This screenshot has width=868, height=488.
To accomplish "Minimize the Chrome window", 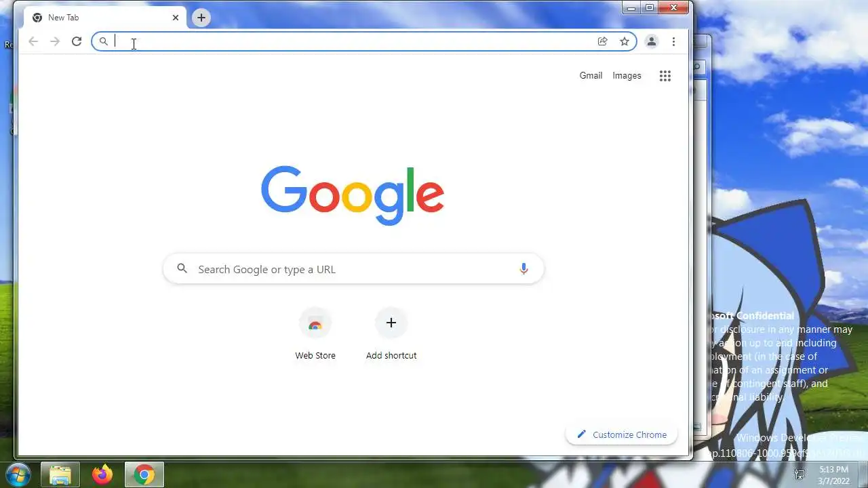I will (631, 8).
